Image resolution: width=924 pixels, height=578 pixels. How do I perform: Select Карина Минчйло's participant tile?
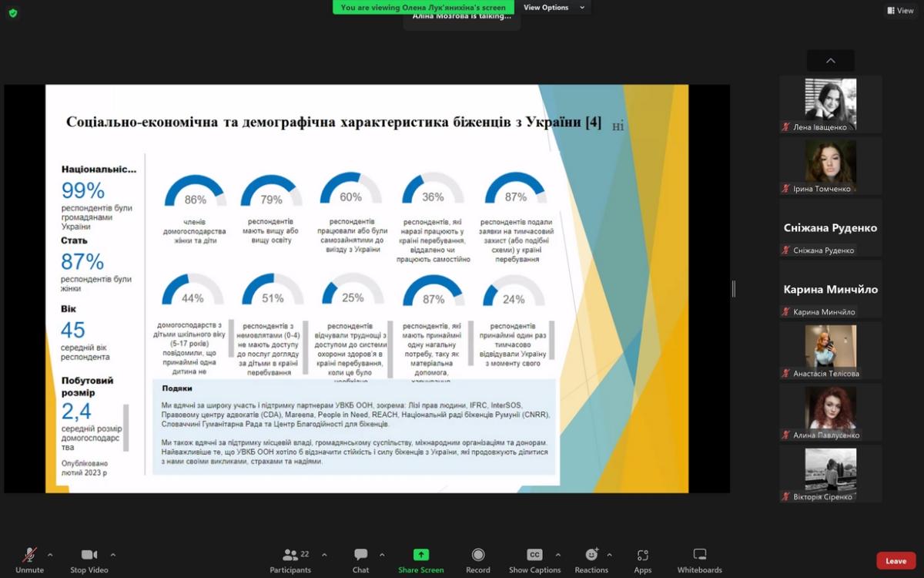(831, 289)
